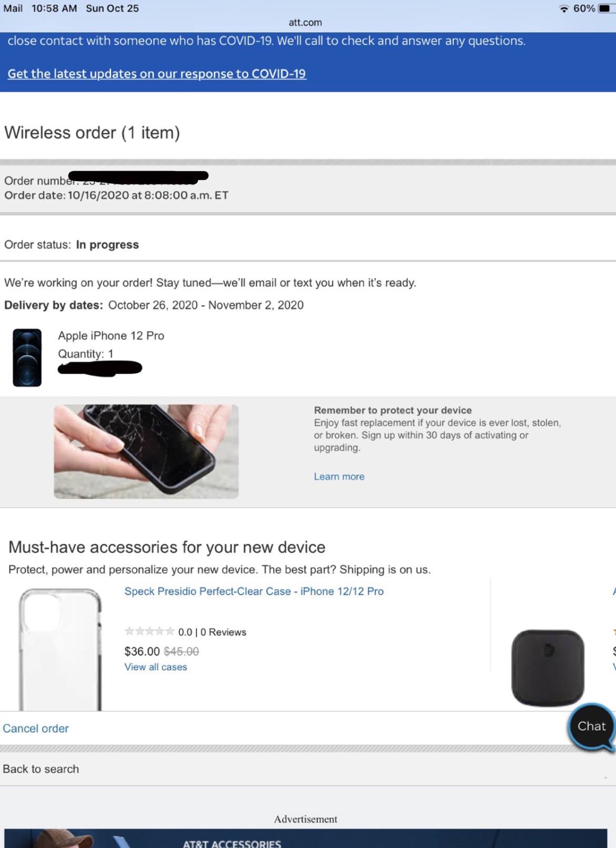This screenshot has height=848, width=616.
Task: Select Back to search
Action: [41, 769]
